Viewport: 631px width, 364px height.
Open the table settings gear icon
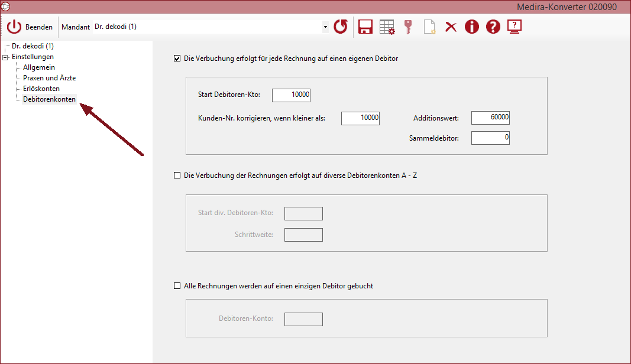(387, 27)
